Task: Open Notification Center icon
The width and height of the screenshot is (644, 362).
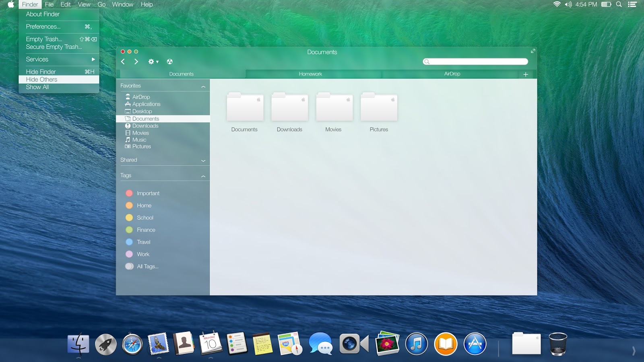Action: pyautogui.click(x=632, y=4)
